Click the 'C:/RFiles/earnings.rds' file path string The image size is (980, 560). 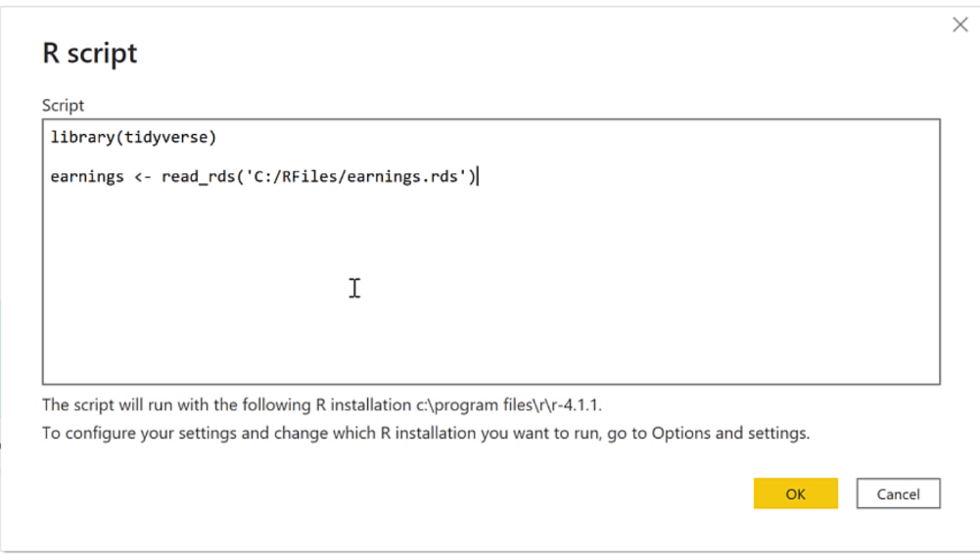(x=355, y=177)
